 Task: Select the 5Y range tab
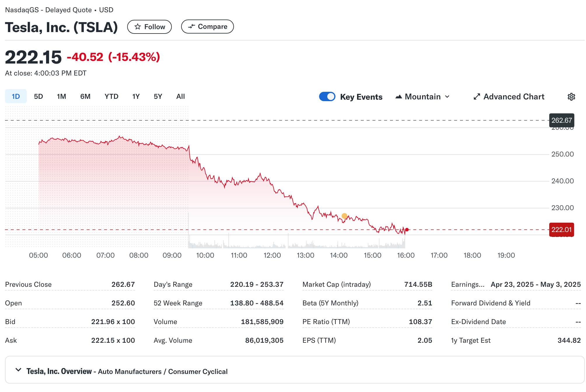tap(158, 96)
